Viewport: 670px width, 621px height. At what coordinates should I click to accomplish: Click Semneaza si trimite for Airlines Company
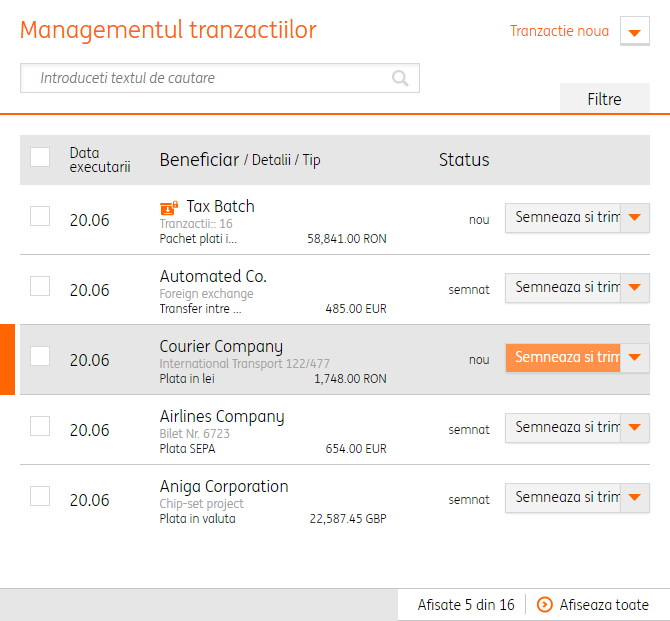coord(563,427)
